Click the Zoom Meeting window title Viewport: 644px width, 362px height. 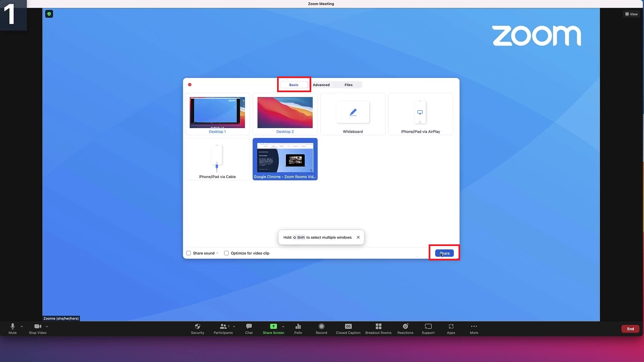coord(321,4)
